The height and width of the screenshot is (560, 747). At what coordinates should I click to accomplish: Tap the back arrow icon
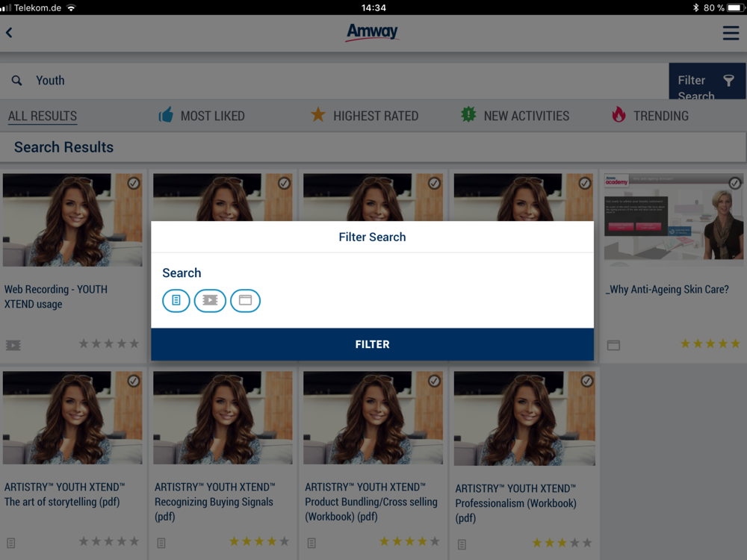pyautogui.click(x=9, y=32)
